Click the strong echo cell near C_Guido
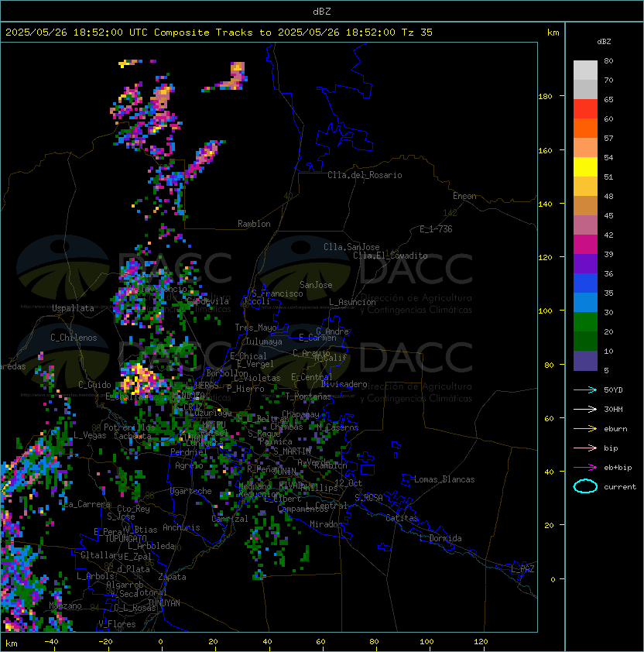644x652 pixels. (139, 379)
